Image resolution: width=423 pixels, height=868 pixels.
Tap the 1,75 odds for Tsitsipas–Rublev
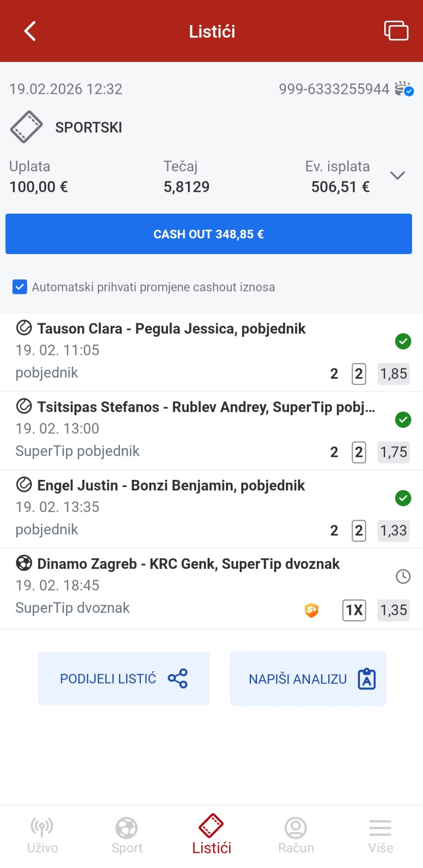tap(393, 452)
